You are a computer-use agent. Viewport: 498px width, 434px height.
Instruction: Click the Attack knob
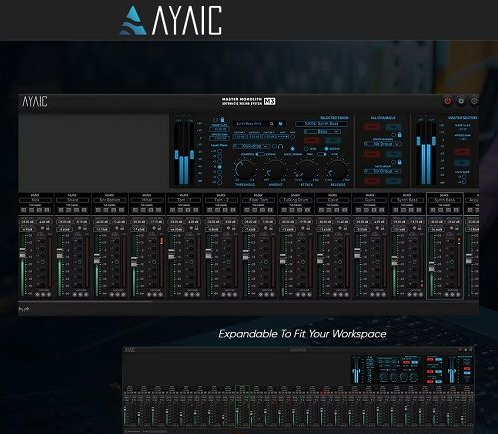tap(306, 169)
